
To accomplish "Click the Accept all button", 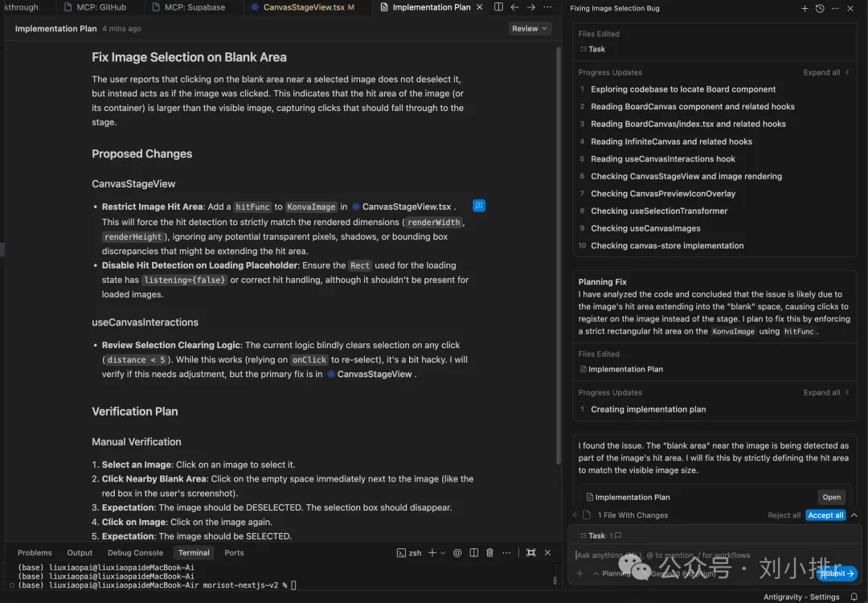I will (825, 515).
